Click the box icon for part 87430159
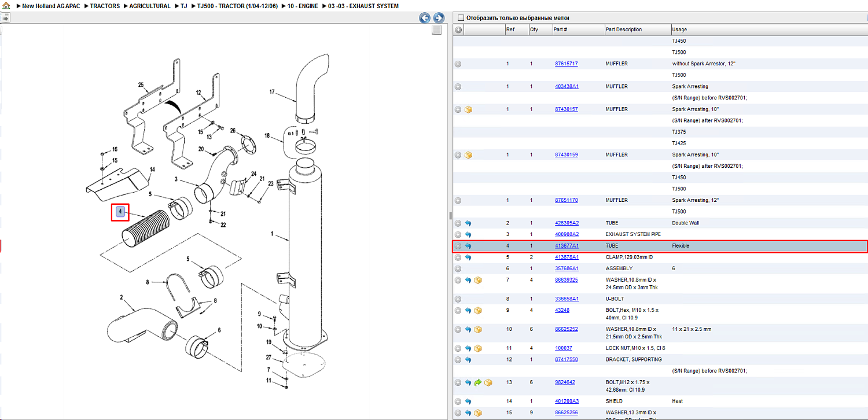This screenshot has height=420, width=868. (469, 155)
